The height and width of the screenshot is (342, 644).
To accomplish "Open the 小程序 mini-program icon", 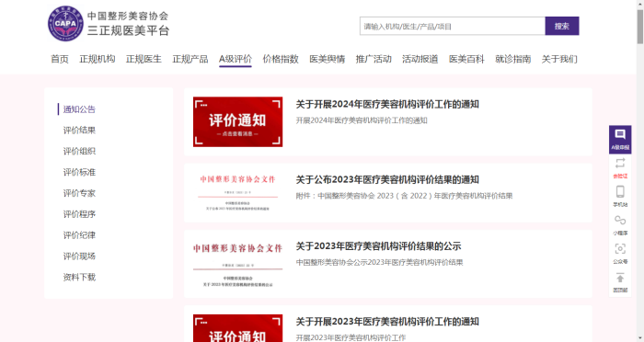I will (620, 221).
